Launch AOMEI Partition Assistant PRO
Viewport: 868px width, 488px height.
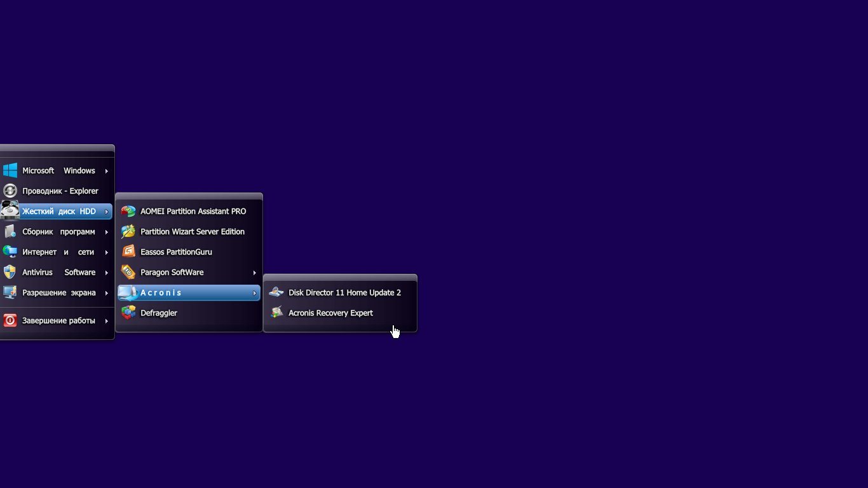189,211
